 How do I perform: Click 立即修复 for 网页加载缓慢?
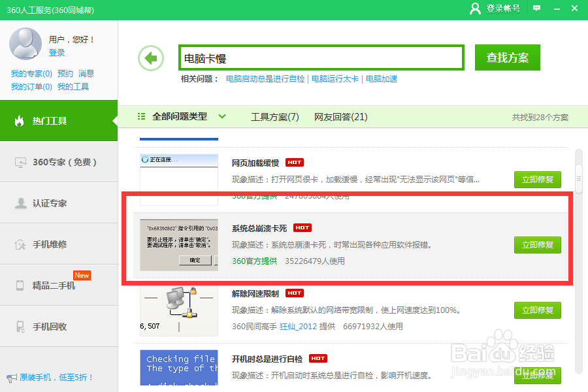(x=538, y=180)
